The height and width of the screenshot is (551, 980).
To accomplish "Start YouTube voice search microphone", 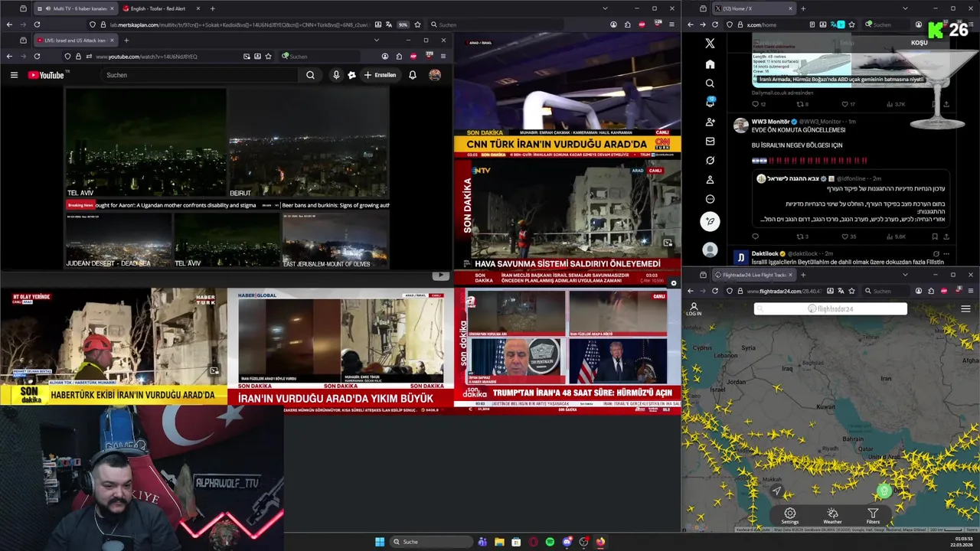I will (336, 75).
